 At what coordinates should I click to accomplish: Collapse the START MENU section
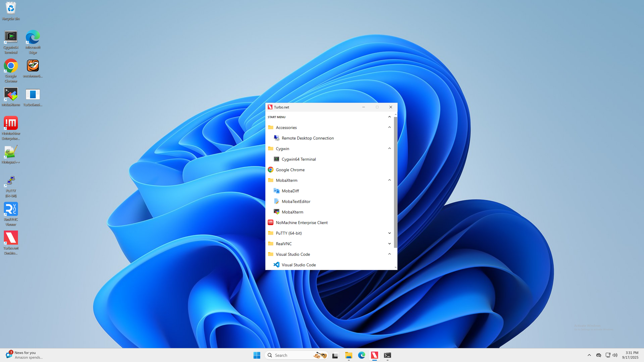[x=389, y=117]
